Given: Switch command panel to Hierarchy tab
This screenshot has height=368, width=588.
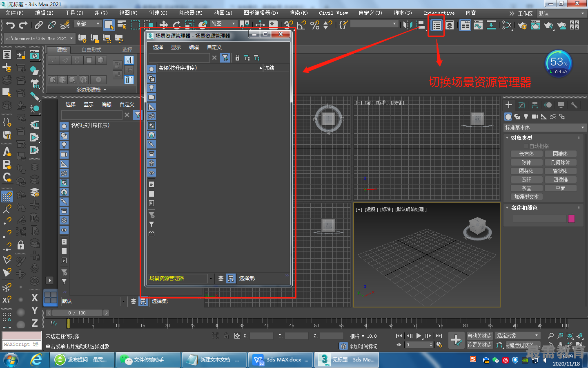Looking at the screenshot, I should click(535, 105).
